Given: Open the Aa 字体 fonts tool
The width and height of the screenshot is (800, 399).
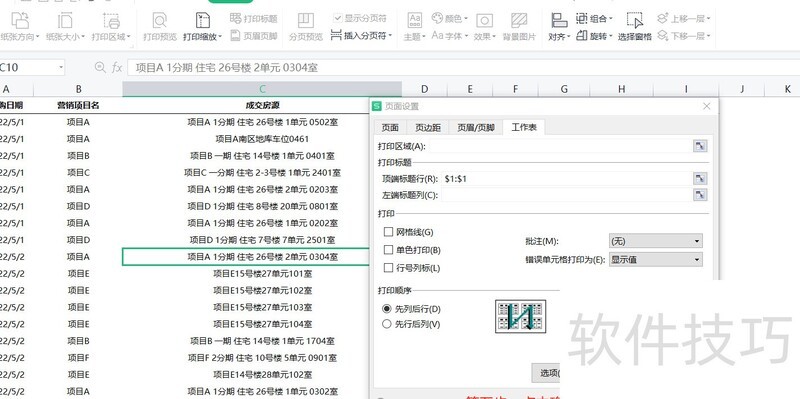Looking at the screenshot, I should coord(449,36).
